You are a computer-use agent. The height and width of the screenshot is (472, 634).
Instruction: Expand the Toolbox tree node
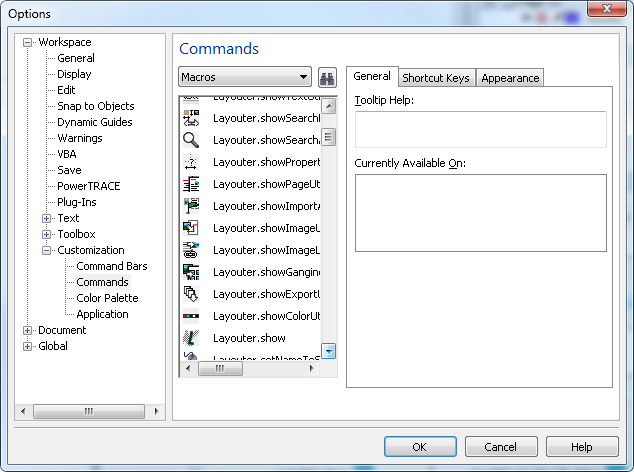click(x=46, y=235)
